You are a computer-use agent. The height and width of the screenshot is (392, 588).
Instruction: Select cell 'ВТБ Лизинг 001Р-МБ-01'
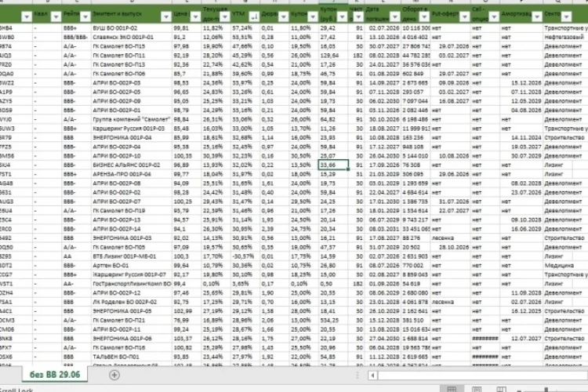point(132,256)
